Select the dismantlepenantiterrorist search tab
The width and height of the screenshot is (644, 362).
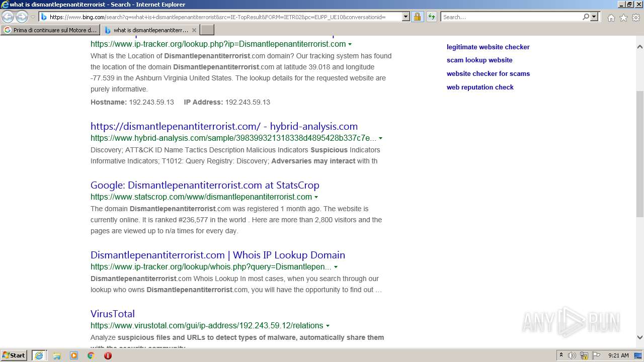(x=146, y=30)
